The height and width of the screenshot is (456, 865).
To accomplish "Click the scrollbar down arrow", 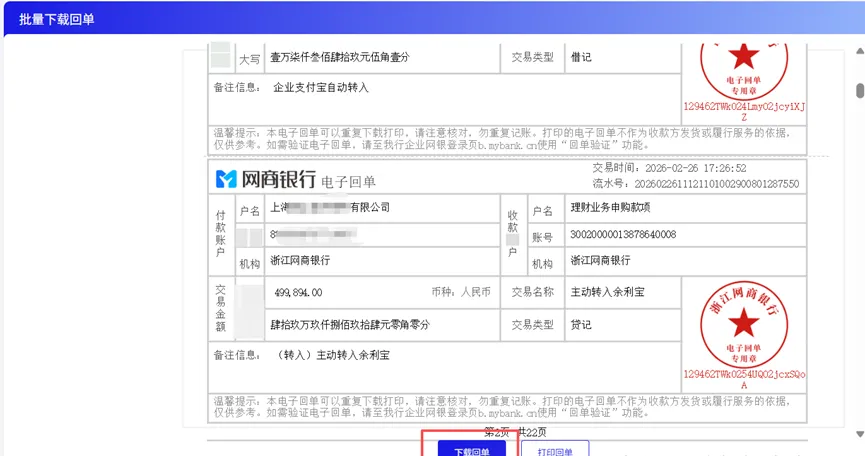I will click(859, 434).
